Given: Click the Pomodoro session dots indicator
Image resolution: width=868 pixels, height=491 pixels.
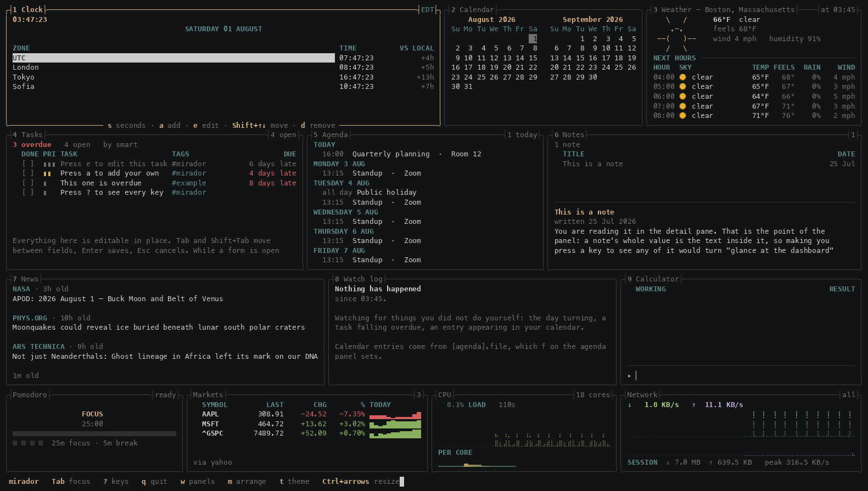Looking at the screenshot, I should (x=28, y=443).
